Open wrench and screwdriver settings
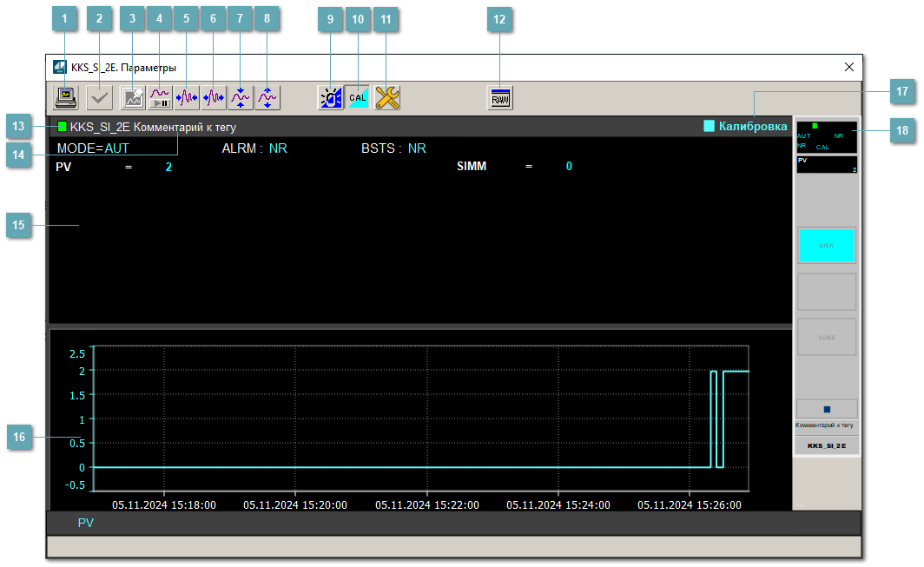The height and width of the screenshot is (567, 924). [386, 98]
